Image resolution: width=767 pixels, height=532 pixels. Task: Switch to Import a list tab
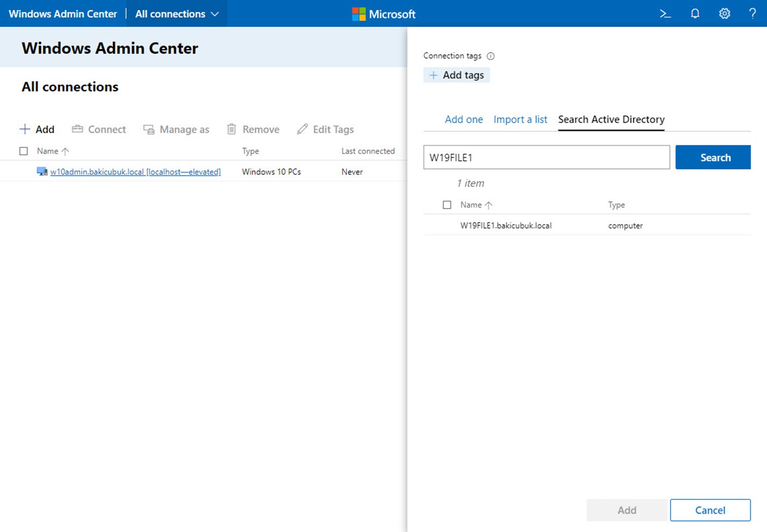[520, 119]
